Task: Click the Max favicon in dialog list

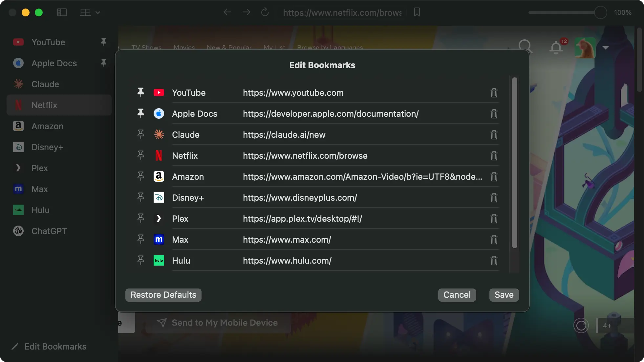Action: pyautogui.click(x=159, y=240)
